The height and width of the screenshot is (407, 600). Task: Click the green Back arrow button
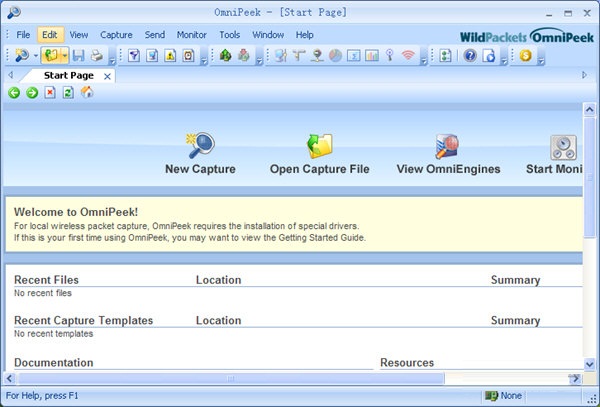click(x=14, y=93)
